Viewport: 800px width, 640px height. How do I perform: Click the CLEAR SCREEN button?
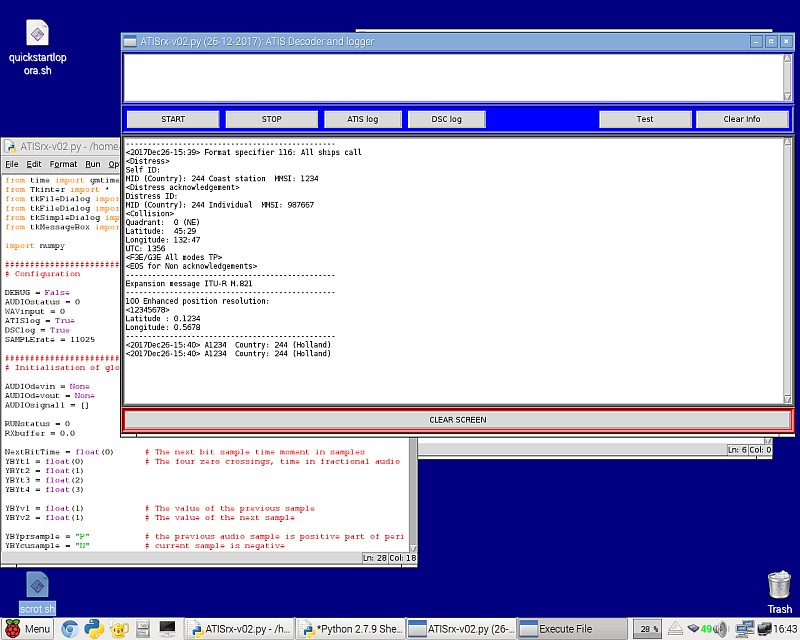pos(457,420)
